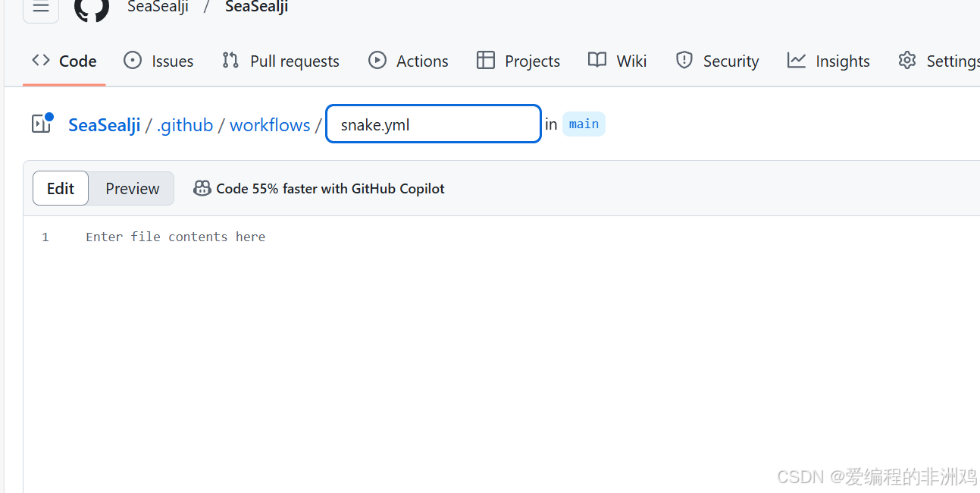Click the Projects board icon

pos(485,60)
